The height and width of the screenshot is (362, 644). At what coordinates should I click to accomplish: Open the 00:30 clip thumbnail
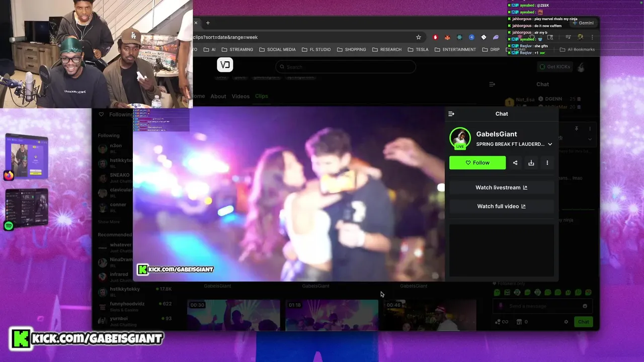tap(233, 315)
